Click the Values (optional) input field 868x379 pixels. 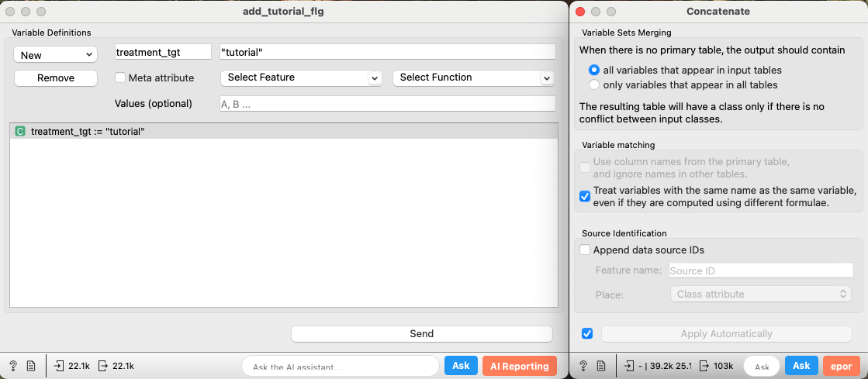click(x=388, y=103)
